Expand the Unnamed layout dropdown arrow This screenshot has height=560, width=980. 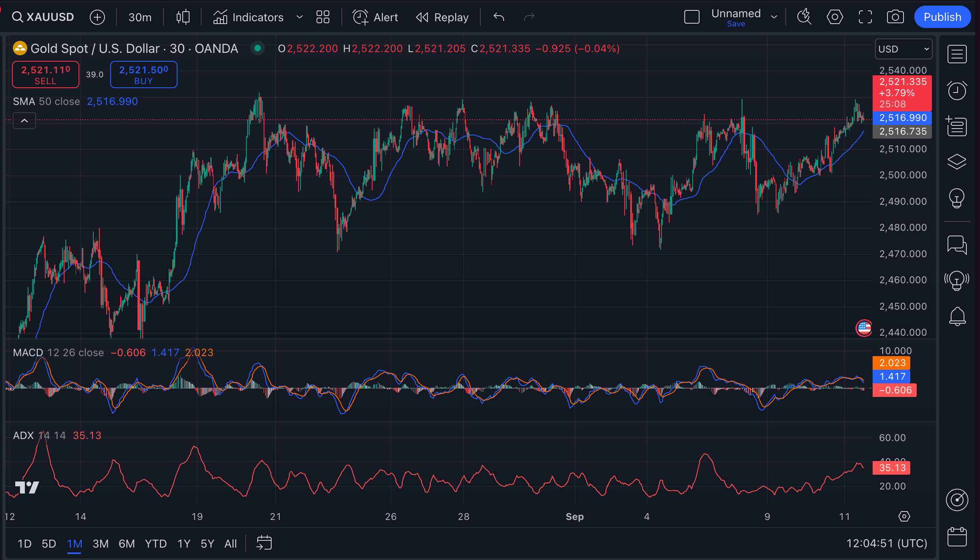[x=774, y=17]
